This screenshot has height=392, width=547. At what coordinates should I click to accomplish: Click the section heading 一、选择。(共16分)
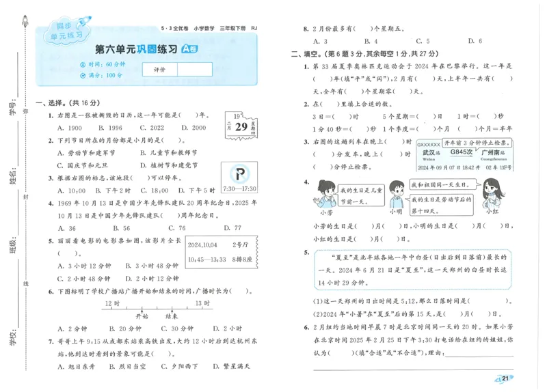pyautogui.click(x=68, y=103)
